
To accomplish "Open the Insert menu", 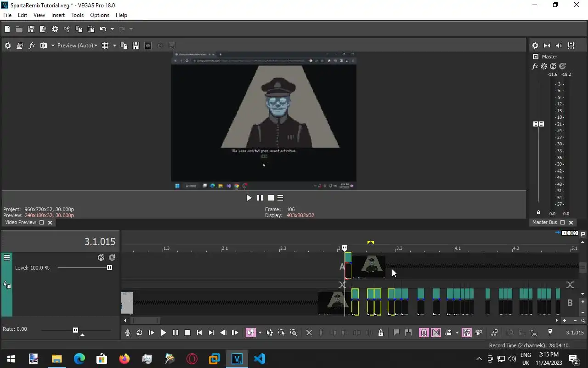I will tap(58, 15).
